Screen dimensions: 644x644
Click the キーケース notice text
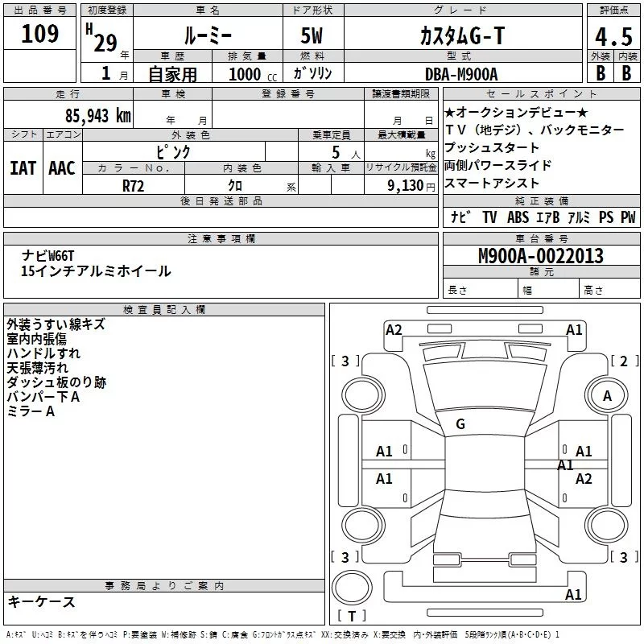tap(41, 602)
